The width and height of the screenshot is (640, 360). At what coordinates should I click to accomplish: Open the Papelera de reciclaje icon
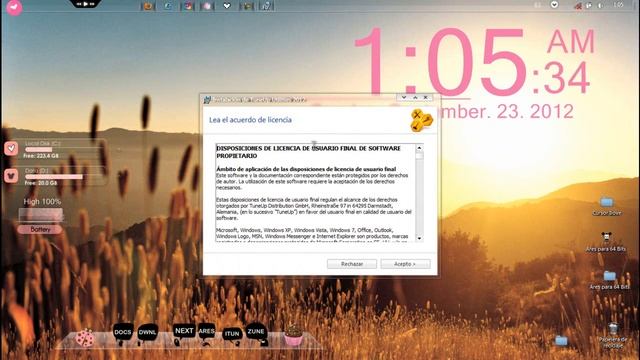click(x=613, y=329)
